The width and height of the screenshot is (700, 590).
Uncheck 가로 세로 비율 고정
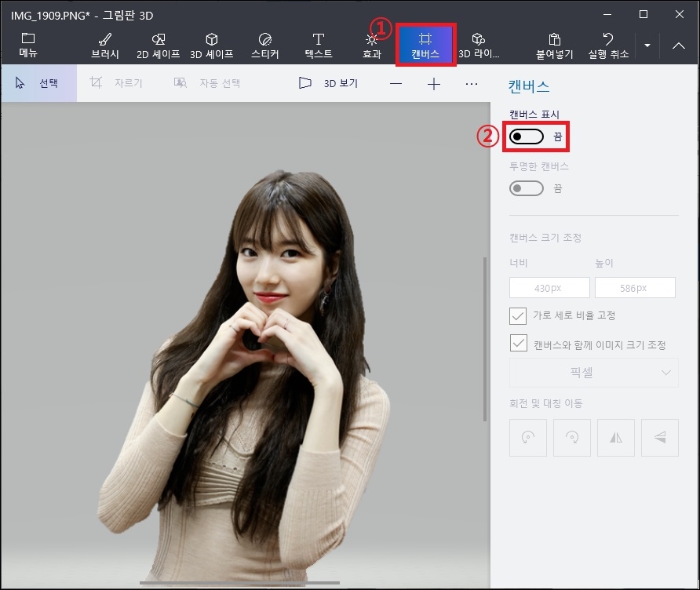[x=518, y=316]
